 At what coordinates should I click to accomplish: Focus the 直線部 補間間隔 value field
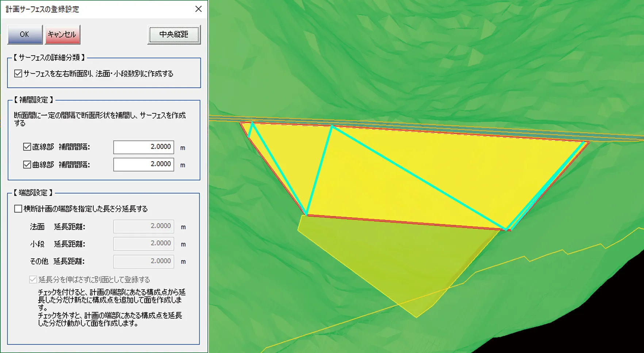pyautogui.click(x=143, y=147)
